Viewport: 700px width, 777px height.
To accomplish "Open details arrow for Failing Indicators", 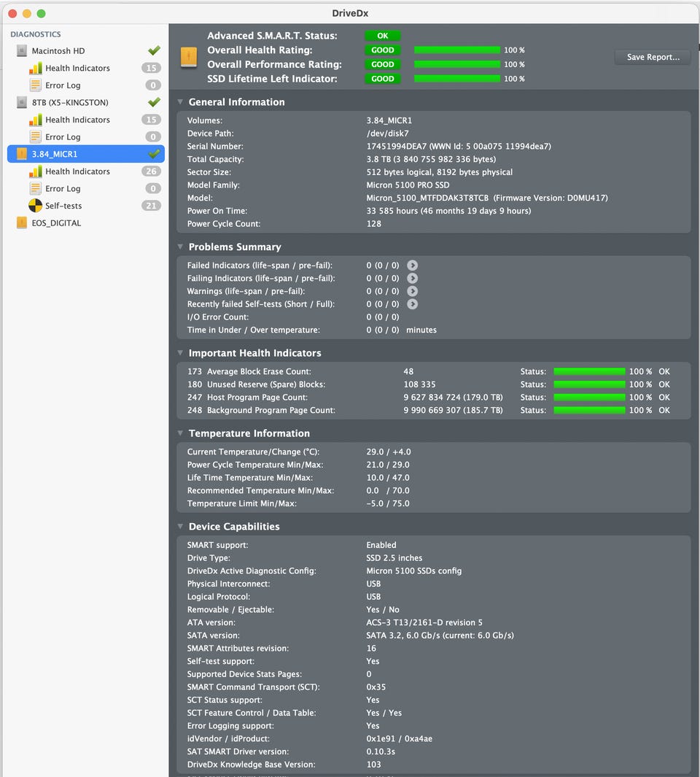I will point(412,279).
